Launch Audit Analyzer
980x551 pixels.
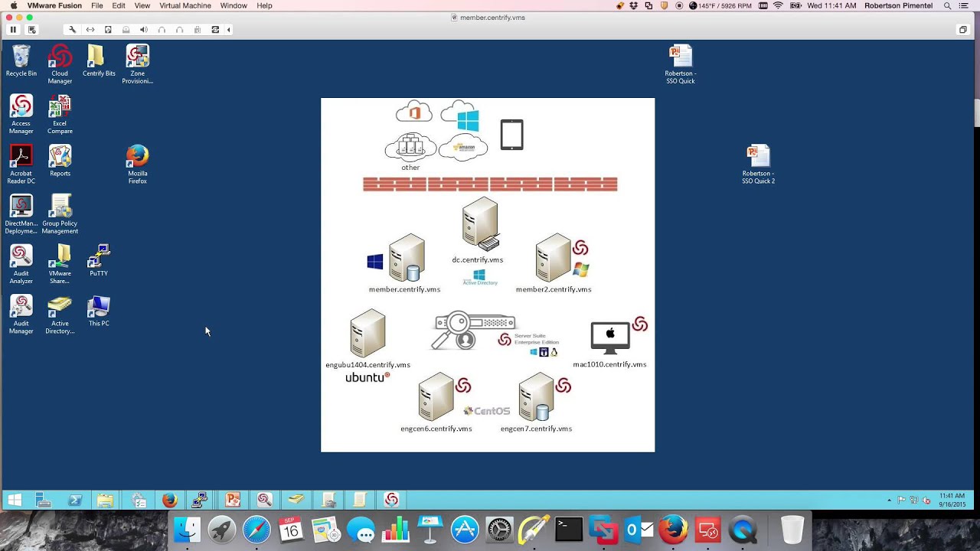(21, 264)
